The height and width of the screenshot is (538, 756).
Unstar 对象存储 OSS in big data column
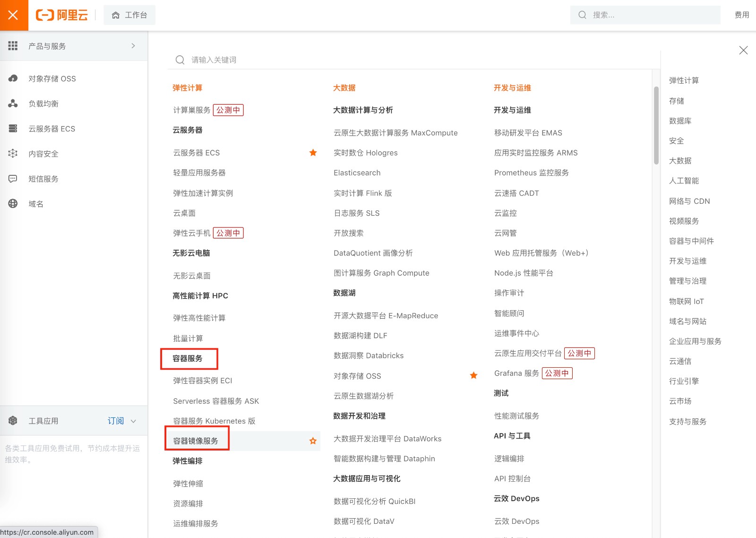(473, 376)
